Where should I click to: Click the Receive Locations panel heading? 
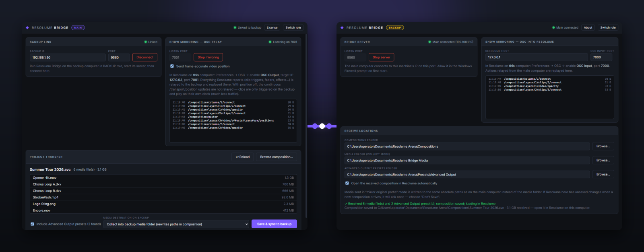(x=361, y=131)
